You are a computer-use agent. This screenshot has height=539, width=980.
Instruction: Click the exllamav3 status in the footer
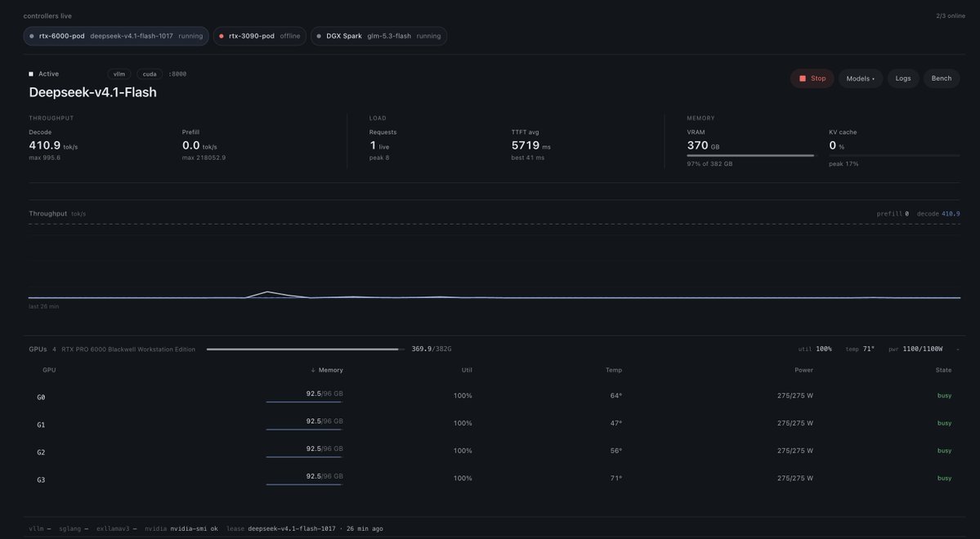[116, 529]
